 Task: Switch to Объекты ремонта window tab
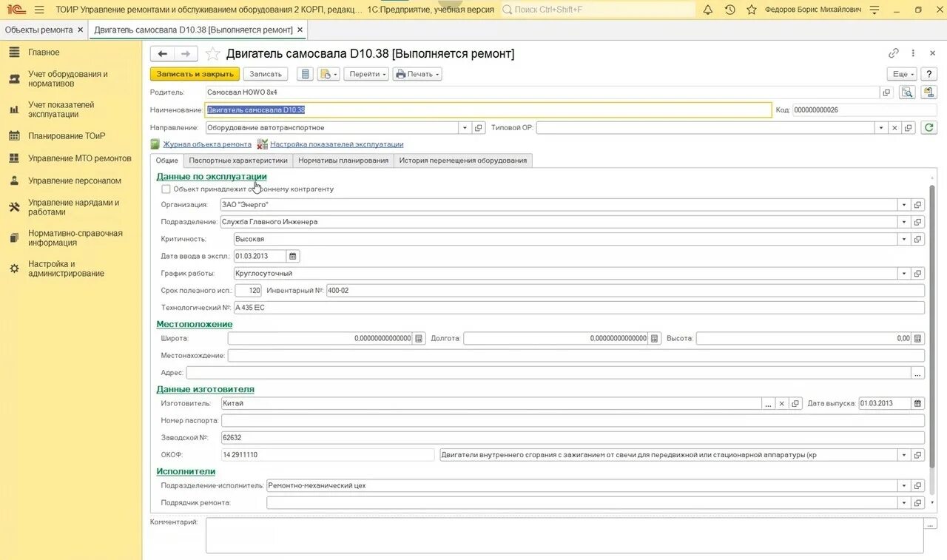tap(38, 30)
